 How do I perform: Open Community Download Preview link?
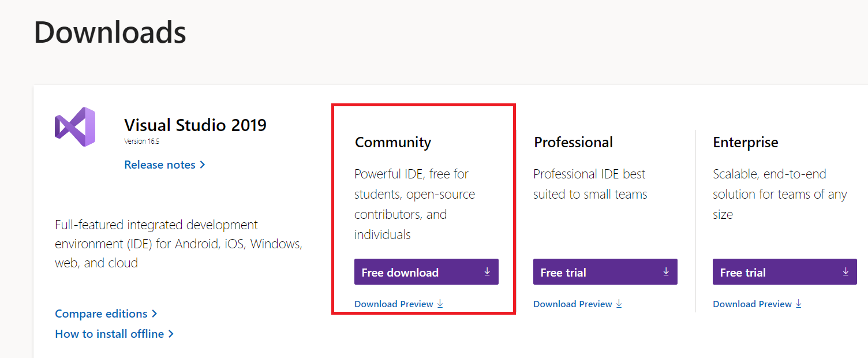(x=394, y=304)
